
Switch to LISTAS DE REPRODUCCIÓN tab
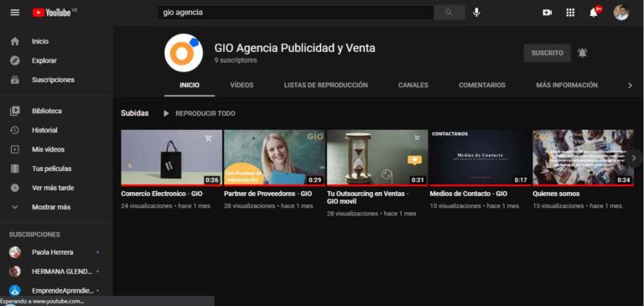325,86
